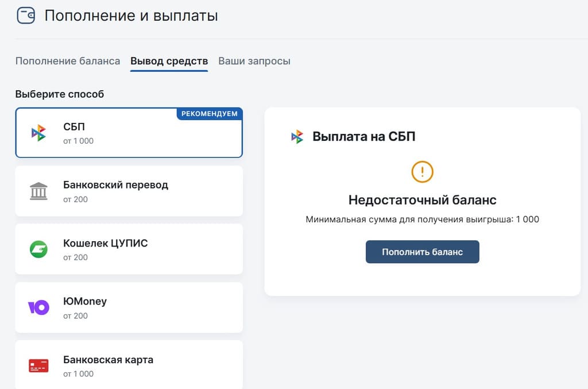
Task: Click 'от 1 000' under Банковская карта
Action: point(78,374)
